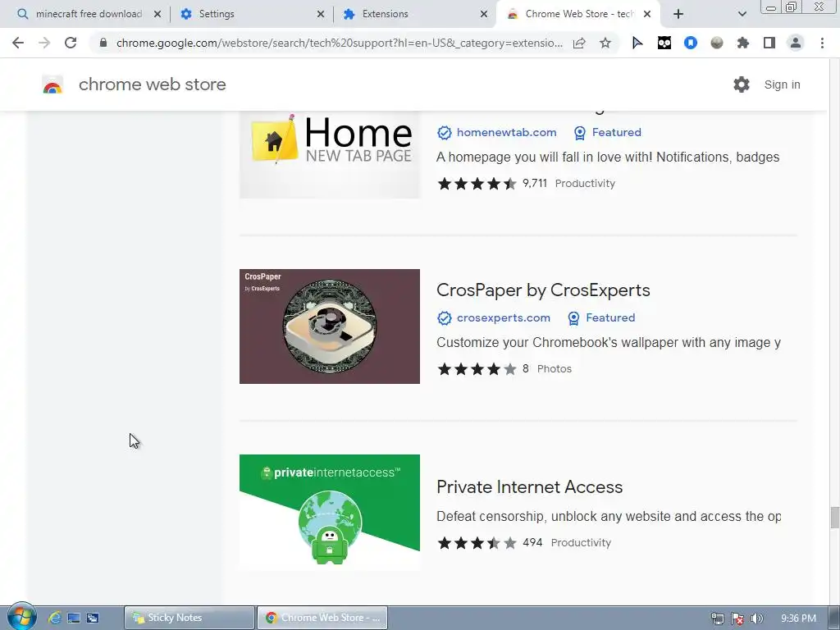Click the Action Center flag icon
This screenshot has height=630, width=840.
pos(737,619)
